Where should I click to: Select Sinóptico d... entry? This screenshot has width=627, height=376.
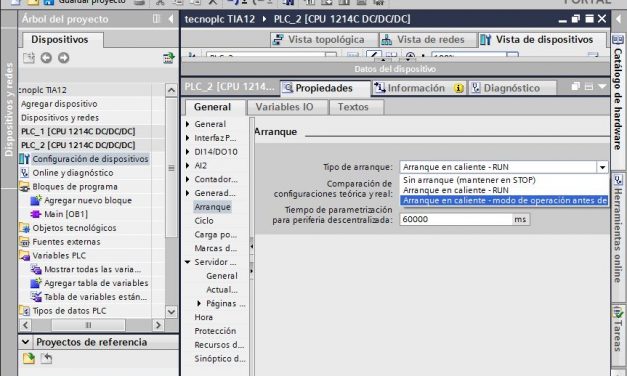tap(220, 359)
